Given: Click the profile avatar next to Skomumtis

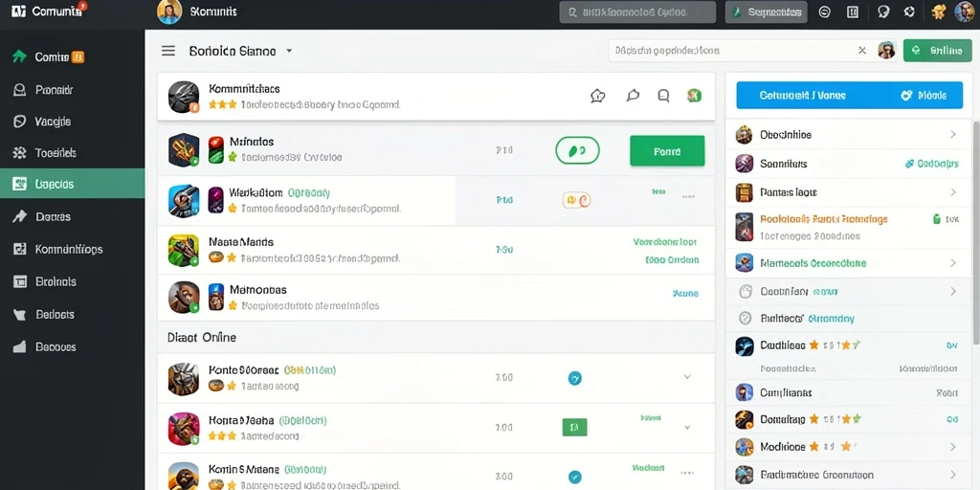Looking at the screenshot, I should 169,11.
